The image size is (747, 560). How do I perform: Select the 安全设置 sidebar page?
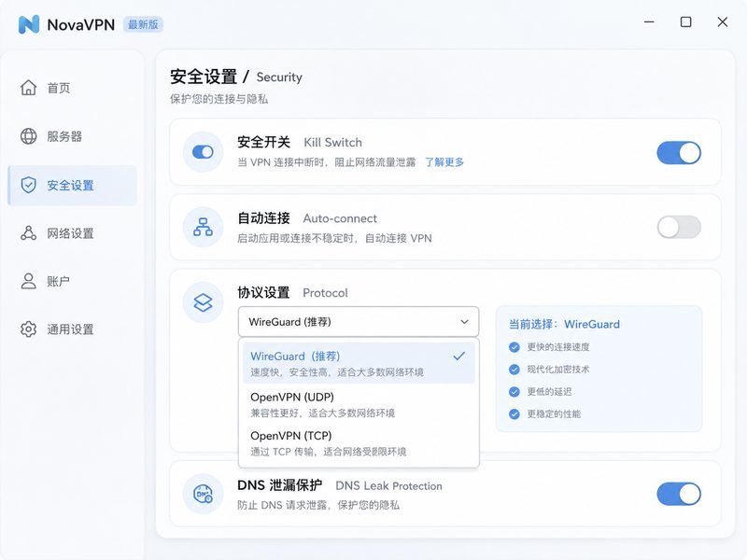[x=73, y=185]
